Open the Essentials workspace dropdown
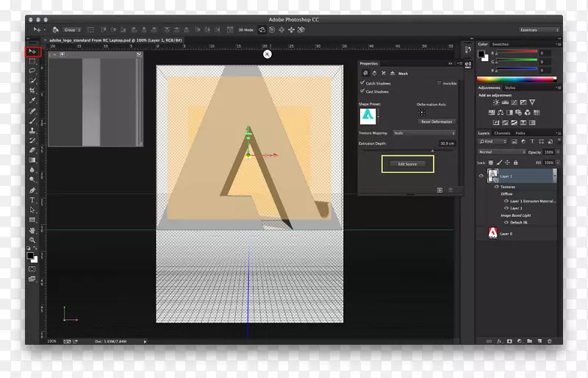The height and width of the screenshot is (378, 588). [x=539, y=29]
